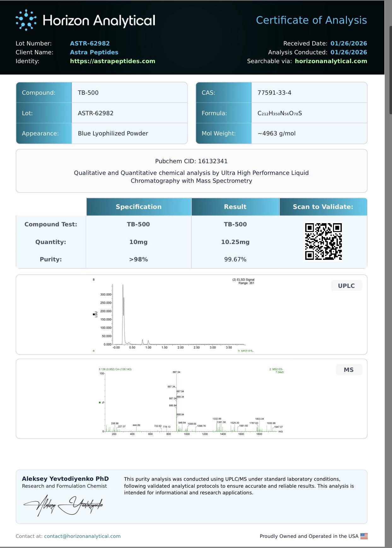This screenshot has height=548, width=392.
Task: Click the CAS value 77591-33-4
Action: (274, 92)
